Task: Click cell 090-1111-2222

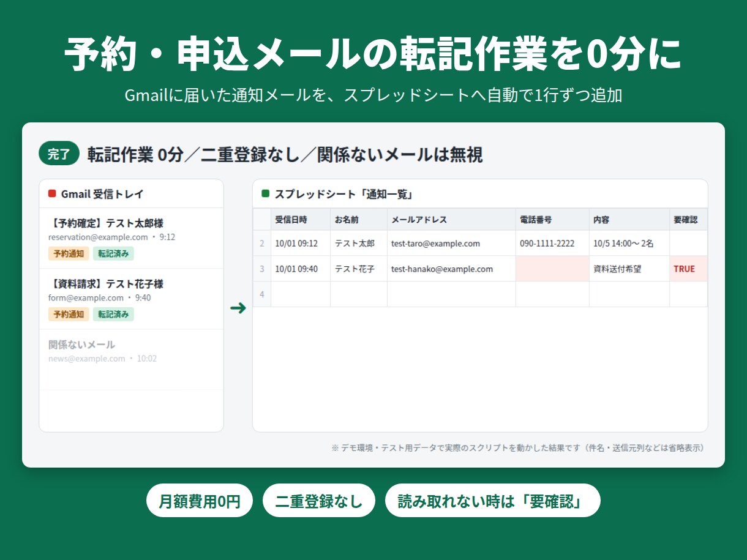Action: pos(552,243)
